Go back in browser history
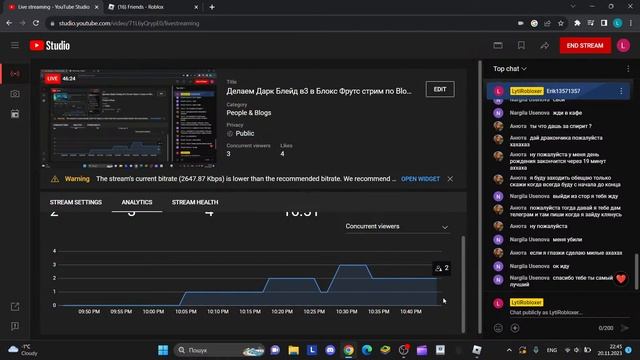This screenshot has width=640, height=360. [x=9, y=23]
